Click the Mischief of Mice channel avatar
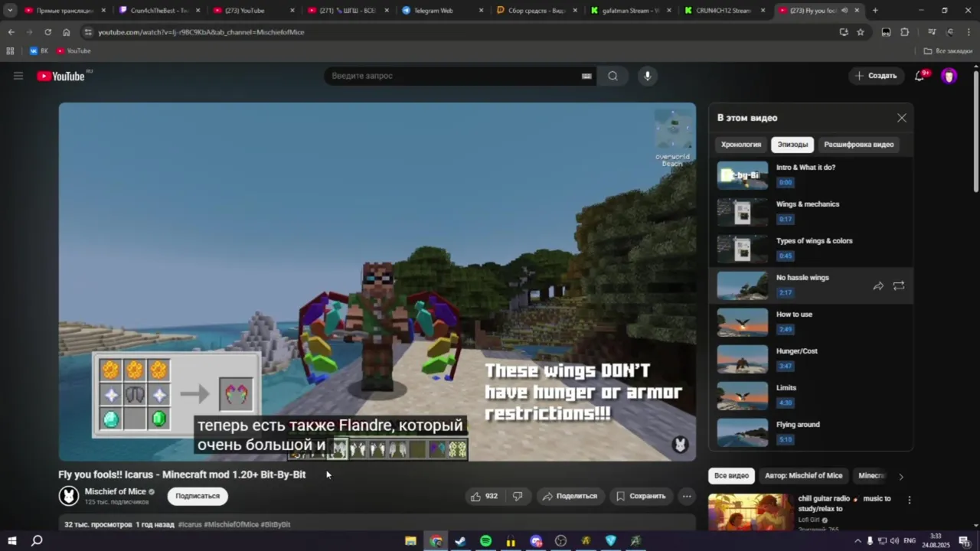The image size is (980, 551). (69, 496)
